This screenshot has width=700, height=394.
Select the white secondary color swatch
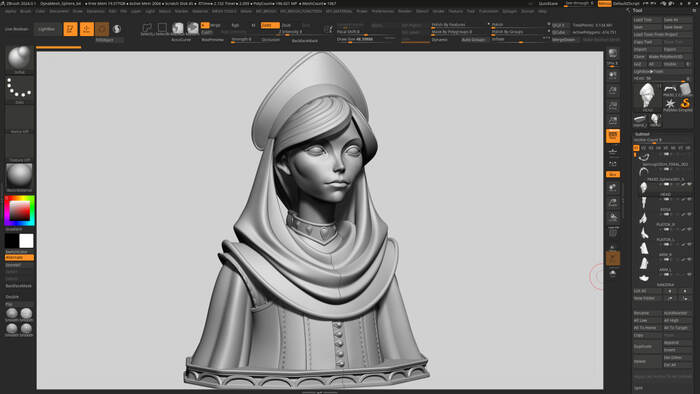26,241
